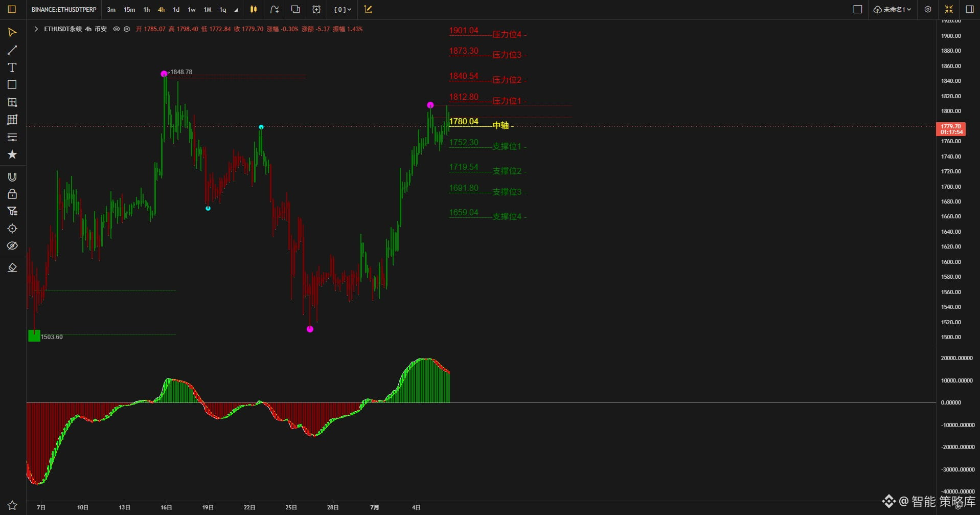Click the 7月 date on time axis

point(375,507)
